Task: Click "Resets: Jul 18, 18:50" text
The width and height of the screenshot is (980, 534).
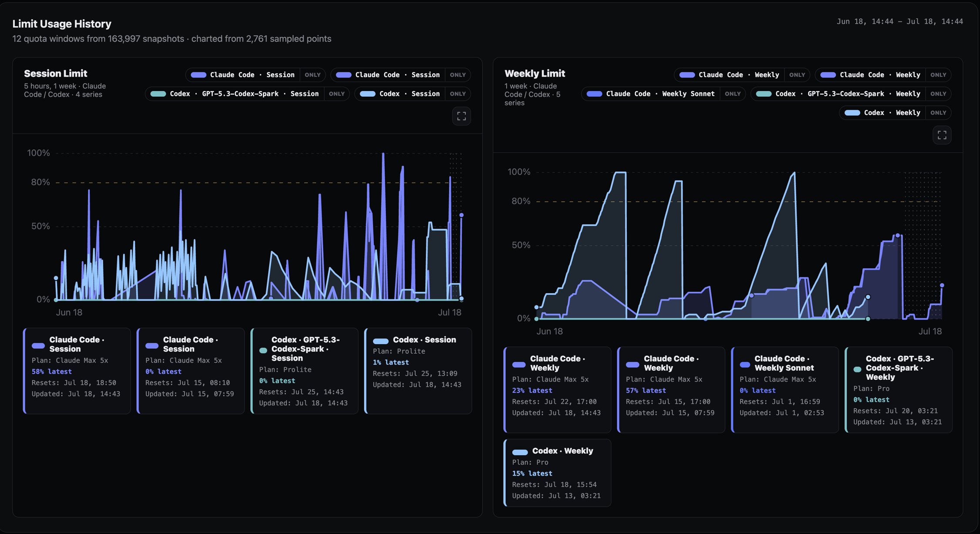Action: coord(74,383)
